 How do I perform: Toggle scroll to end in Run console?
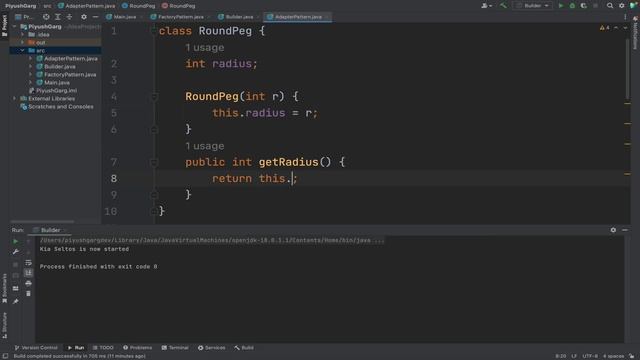28,273
